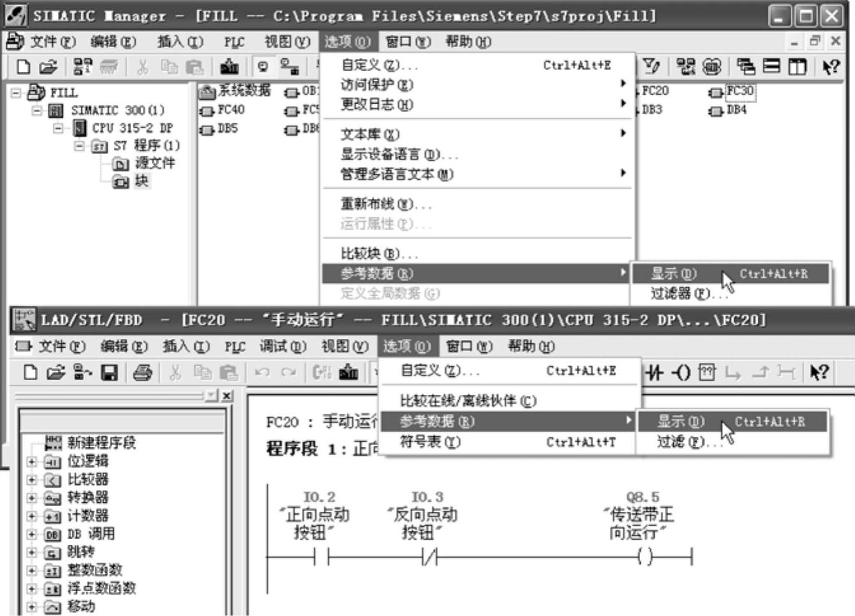Select the 块 folder in project tree
The height and width of the screenshot is (616, 855).
pyautogui.click(x=132, y=181)
